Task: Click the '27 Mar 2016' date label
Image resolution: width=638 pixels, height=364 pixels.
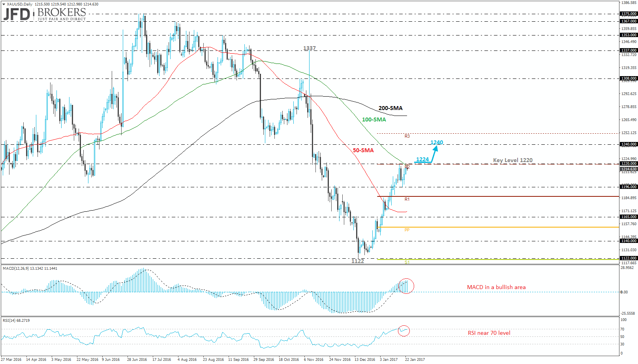Action: click(11, 359)
